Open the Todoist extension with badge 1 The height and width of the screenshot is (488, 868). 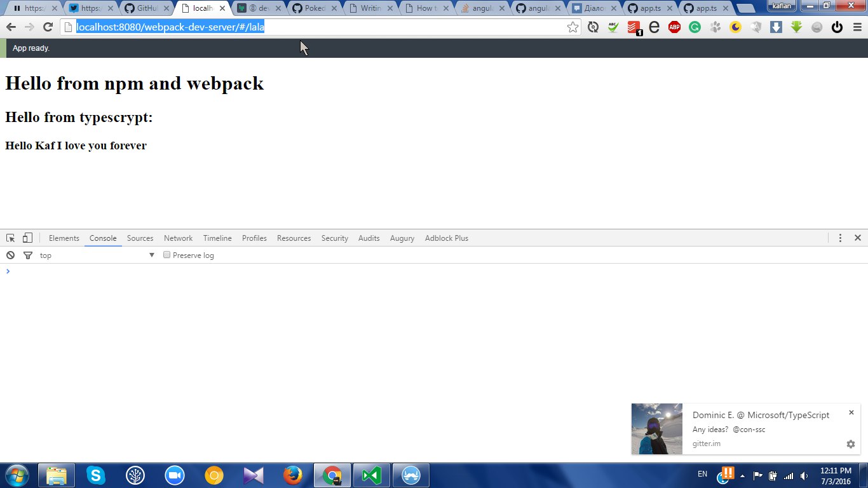pyautogui.click(x=634, y=27)
